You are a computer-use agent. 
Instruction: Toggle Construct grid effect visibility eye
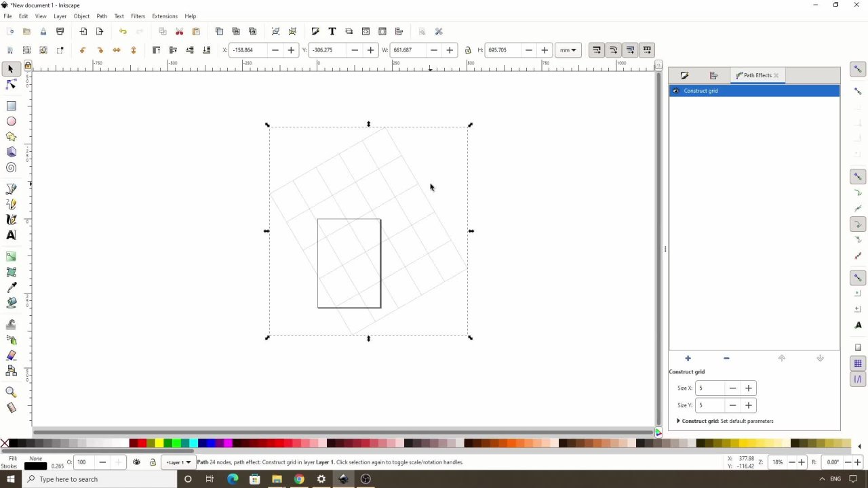pos(675,91)
